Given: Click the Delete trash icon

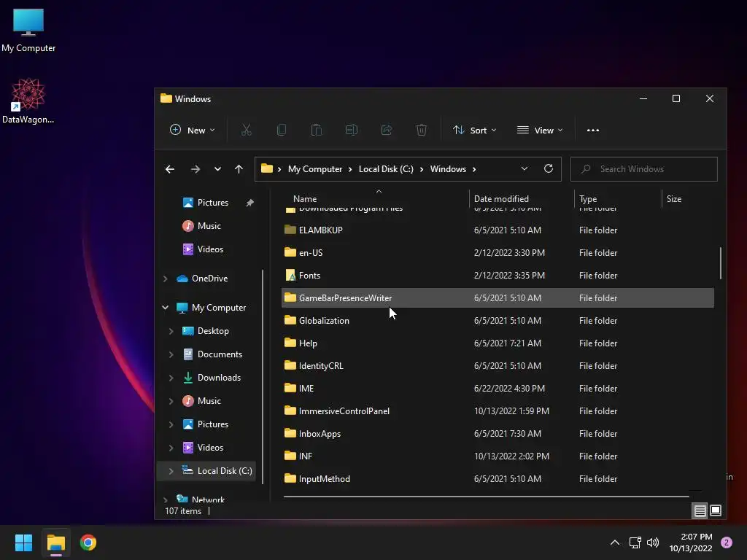Looking at the screenshot, I should (x=422, y=130).
